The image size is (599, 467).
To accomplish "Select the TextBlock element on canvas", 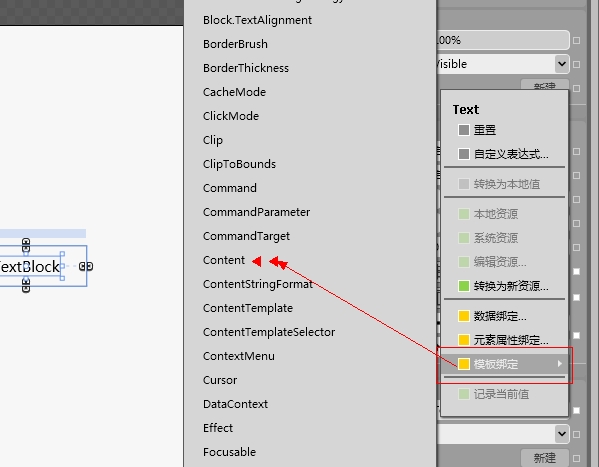I will [x=30, y=267].
